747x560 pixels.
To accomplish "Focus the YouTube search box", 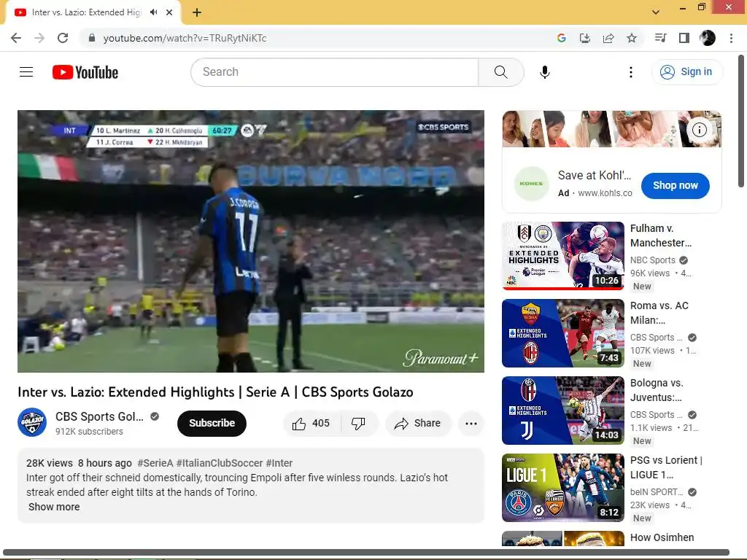I will [x=335, y=72].
